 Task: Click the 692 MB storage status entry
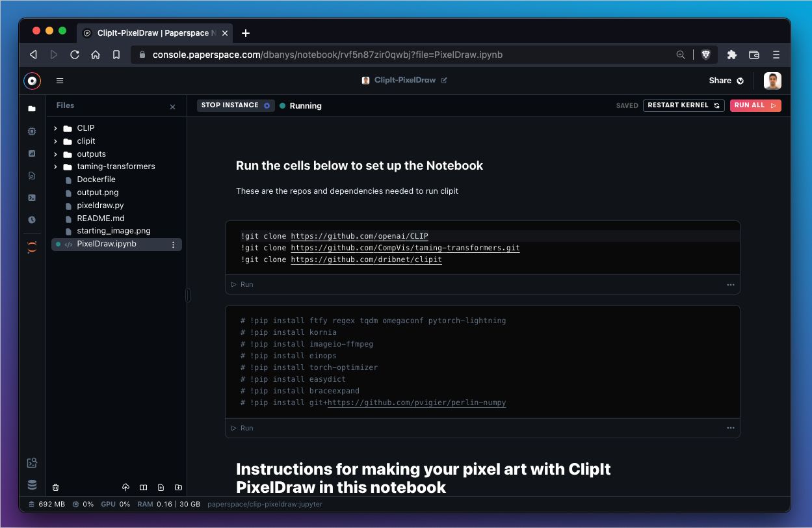coord(47,504)
